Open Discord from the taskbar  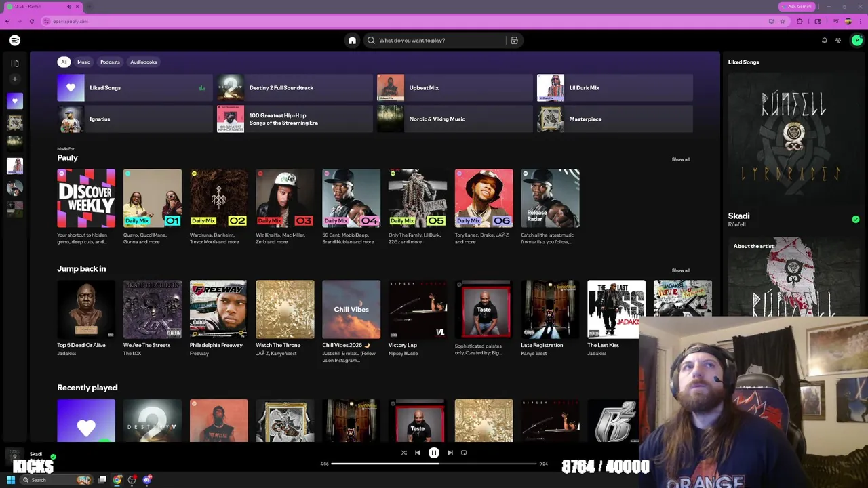tap(147, 480)
